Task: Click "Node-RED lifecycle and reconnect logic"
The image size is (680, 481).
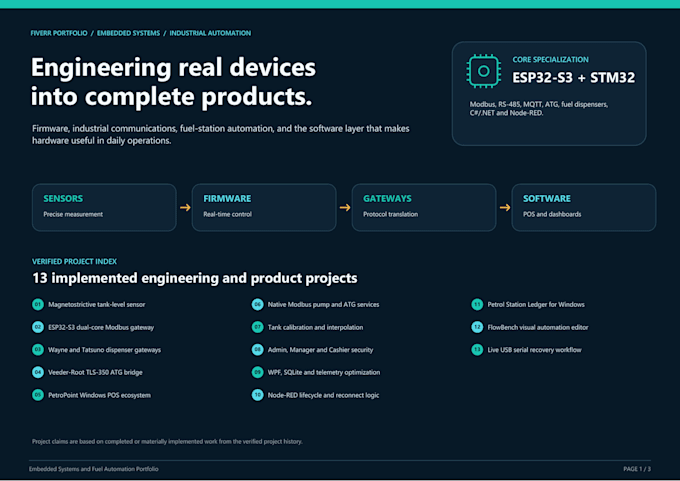Action: click(324, 395)
